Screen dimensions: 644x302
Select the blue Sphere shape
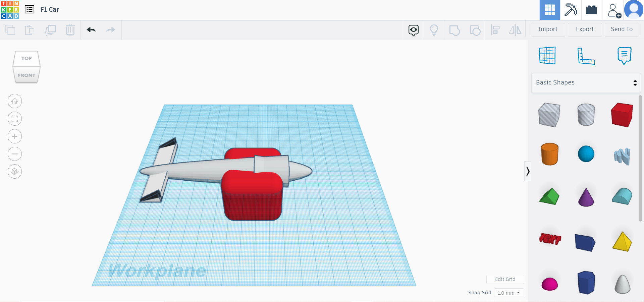click(x=586, y=154)
